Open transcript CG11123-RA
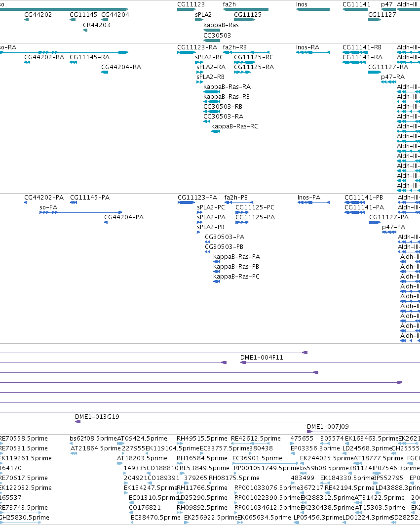 [197, 47]
